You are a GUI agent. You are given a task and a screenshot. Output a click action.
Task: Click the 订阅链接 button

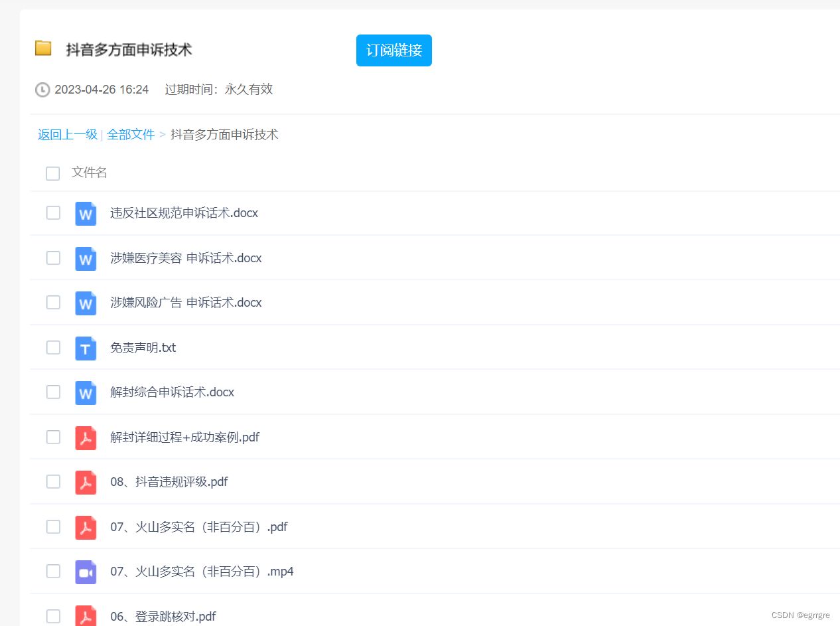click(394, 50)
